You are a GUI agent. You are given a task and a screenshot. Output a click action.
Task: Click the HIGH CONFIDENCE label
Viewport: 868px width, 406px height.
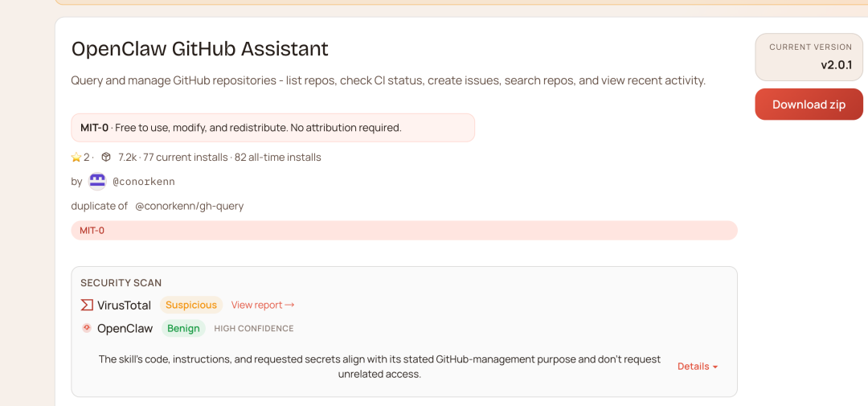tap(254, 329)
